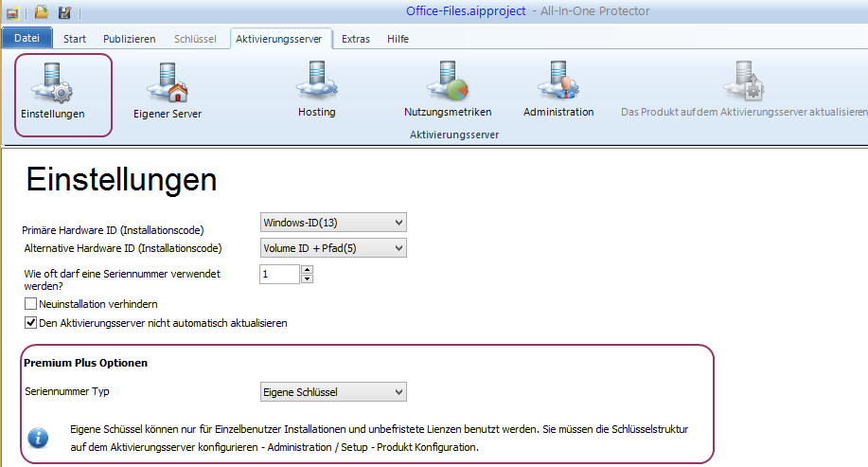Switch to the Publizieren tab
868x467 pixels.
[130, 39]
